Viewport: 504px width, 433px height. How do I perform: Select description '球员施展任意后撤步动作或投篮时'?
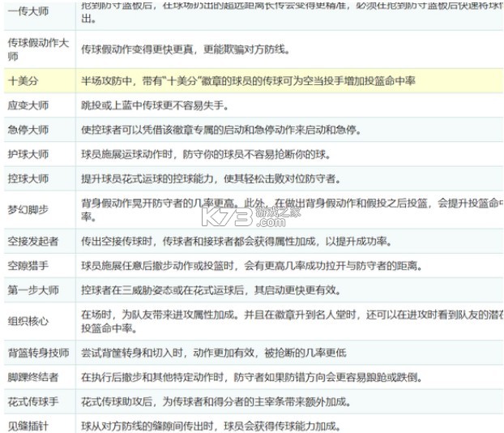coord(157,265)
